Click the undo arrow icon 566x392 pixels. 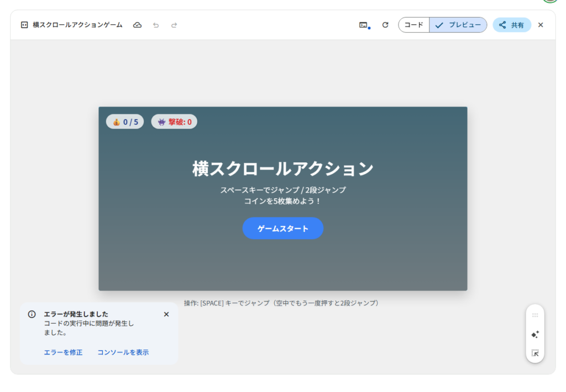156,25
